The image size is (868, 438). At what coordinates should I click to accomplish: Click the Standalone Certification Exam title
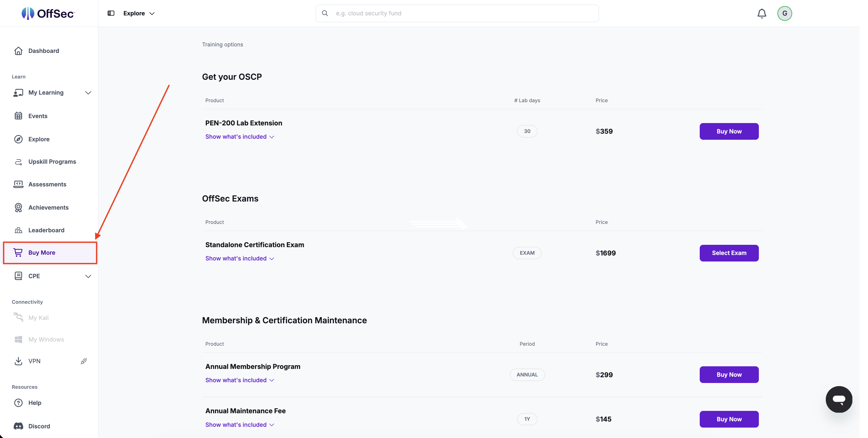coord(255,245)
